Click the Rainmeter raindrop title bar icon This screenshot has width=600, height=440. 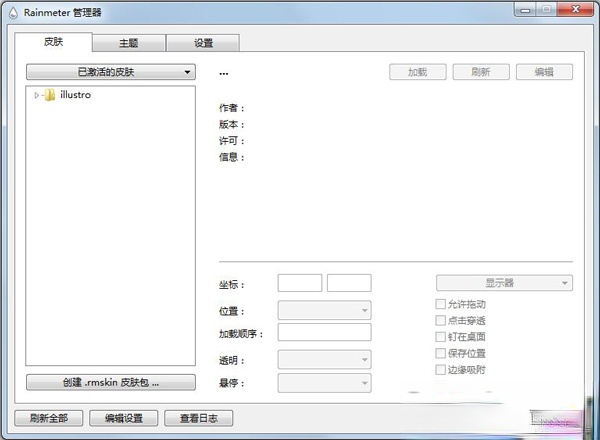11,11
